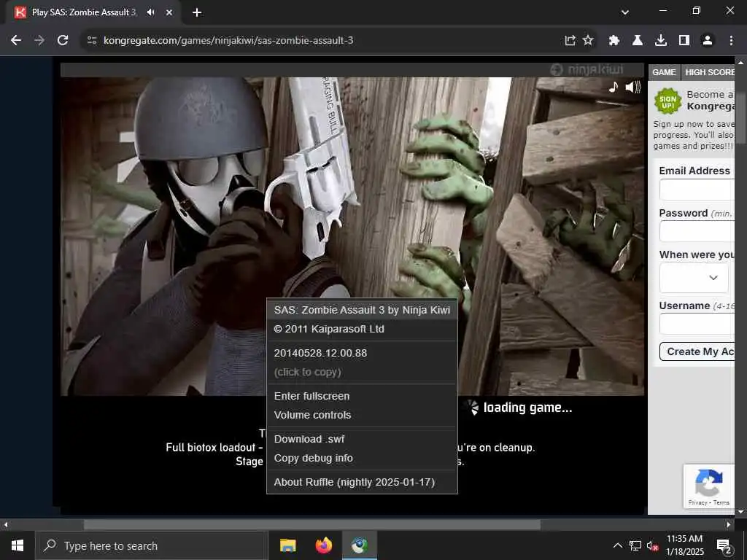Open a new browser tab

197,12
